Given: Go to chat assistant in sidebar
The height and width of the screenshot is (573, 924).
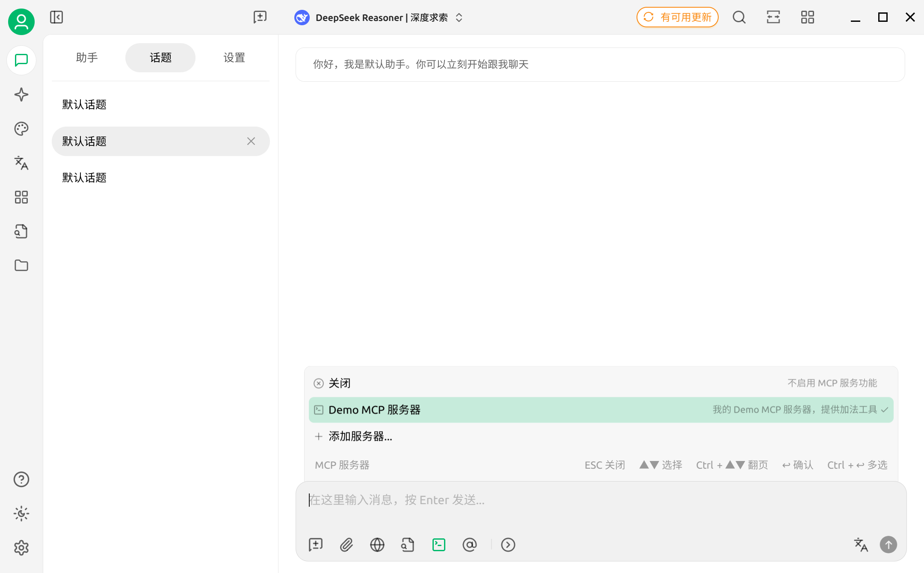Looking at the screenshot, I should [21, 60].
